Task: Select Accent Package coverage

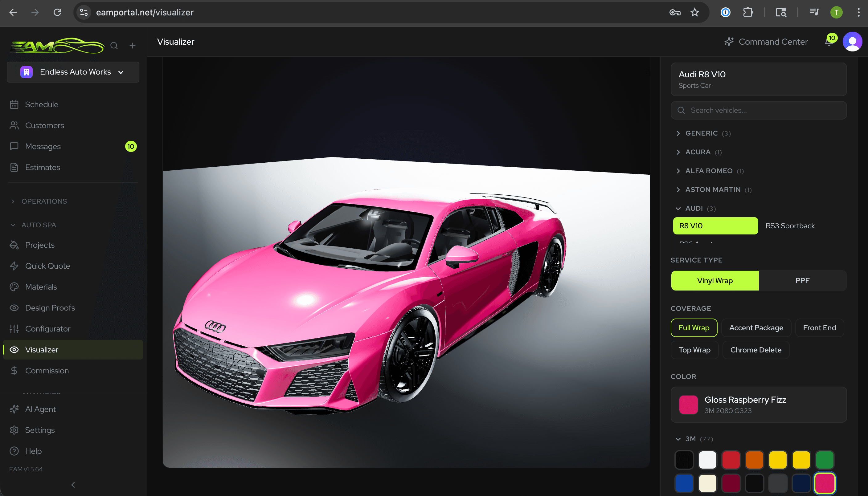Action: point(756,328)
